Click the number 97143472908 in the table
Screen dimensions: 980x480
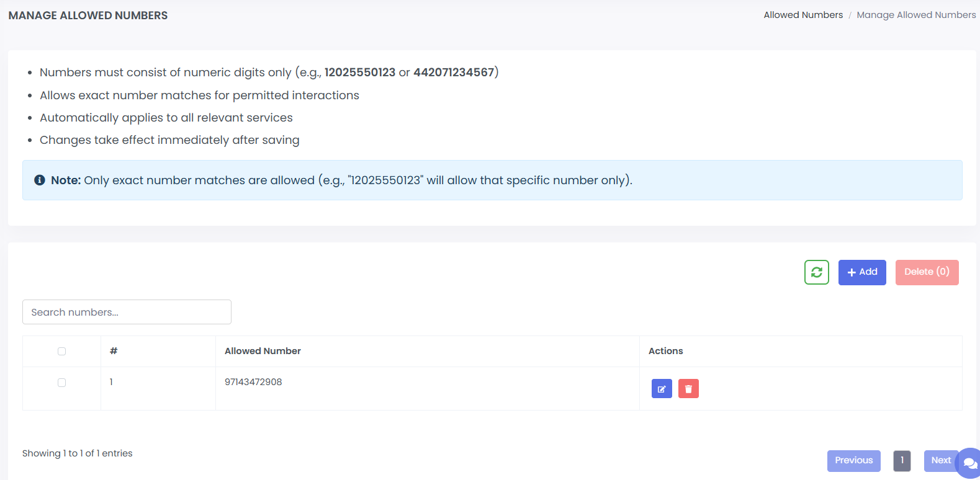[253, 382]
